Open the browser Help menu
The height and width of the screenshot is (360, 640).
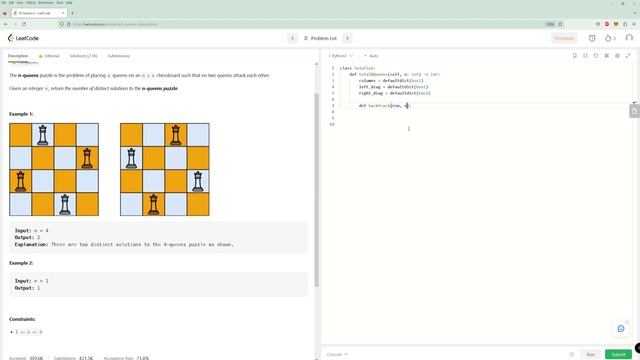coord(69,2)
